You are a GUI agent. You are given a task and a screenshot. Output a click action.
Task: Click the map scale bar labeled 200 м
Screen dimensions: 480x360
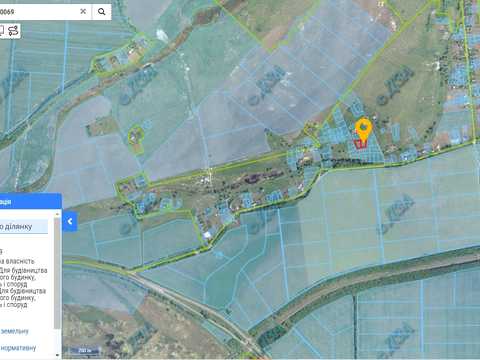tap(84, 350)
